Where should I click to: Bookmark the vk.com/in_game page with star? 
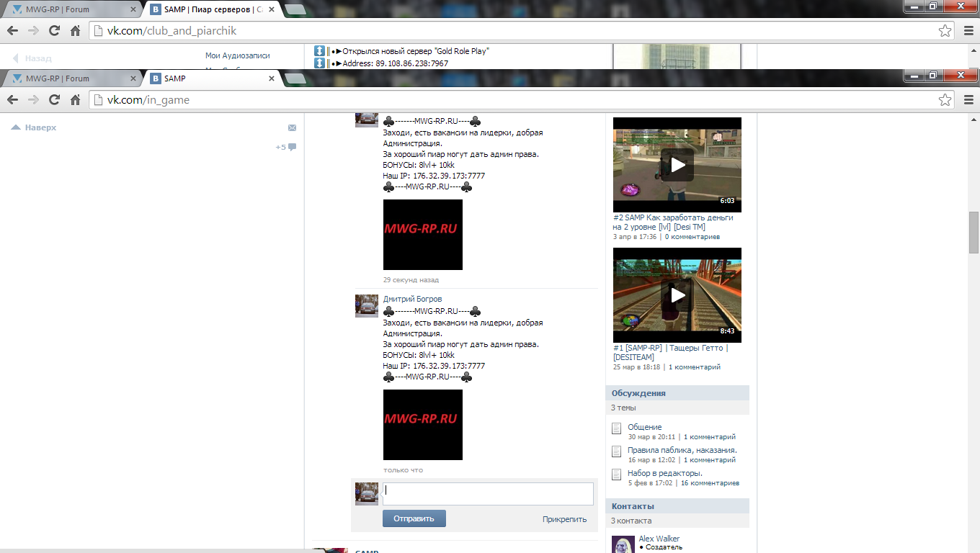click(945, 100)
